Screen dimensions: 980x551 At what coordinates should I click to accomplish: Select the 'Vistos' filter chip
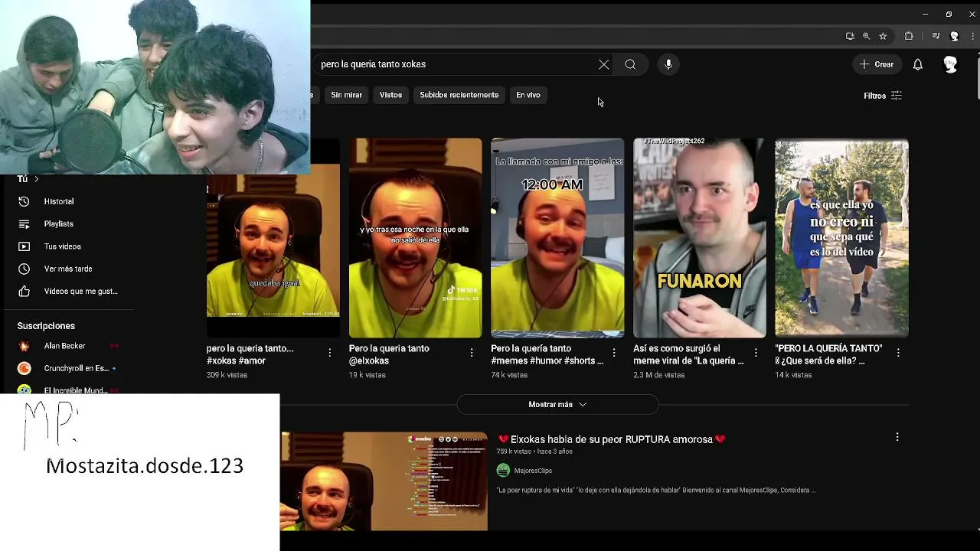[390, 95]
